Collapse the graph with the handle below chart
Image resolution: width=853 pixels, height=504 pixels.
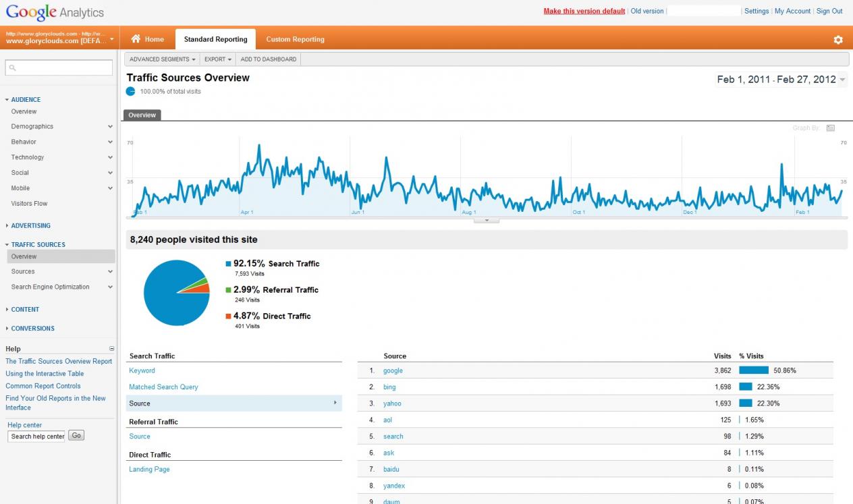pos(487,221)
